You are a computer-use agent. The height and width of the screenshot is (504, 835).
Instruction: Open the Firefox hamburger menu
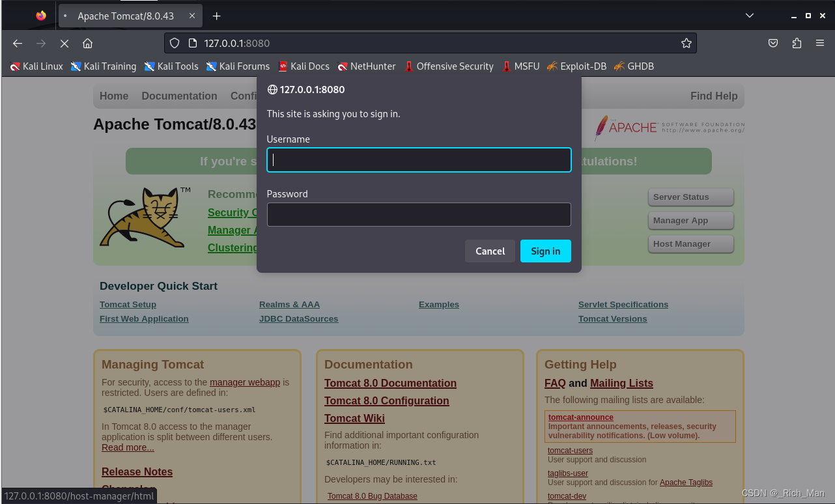click(x=820, y=43)
